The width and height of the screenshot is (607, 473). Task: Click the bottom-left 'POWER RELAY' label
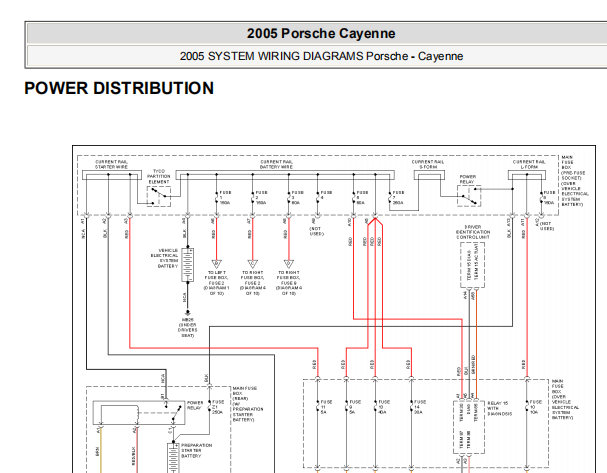pos(195,405)
